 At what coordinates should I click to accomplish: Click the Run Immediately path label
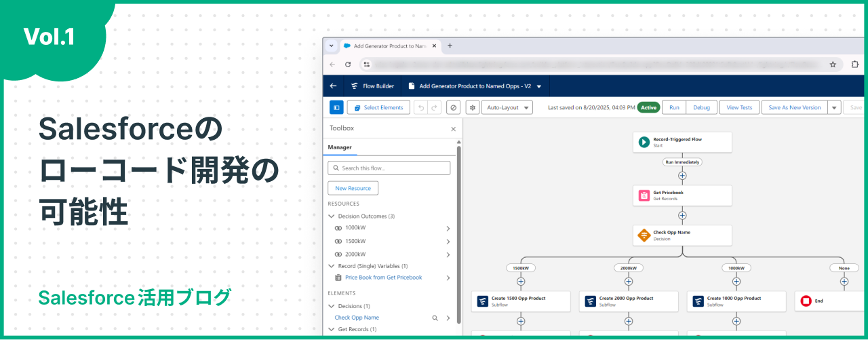point(682,162)
